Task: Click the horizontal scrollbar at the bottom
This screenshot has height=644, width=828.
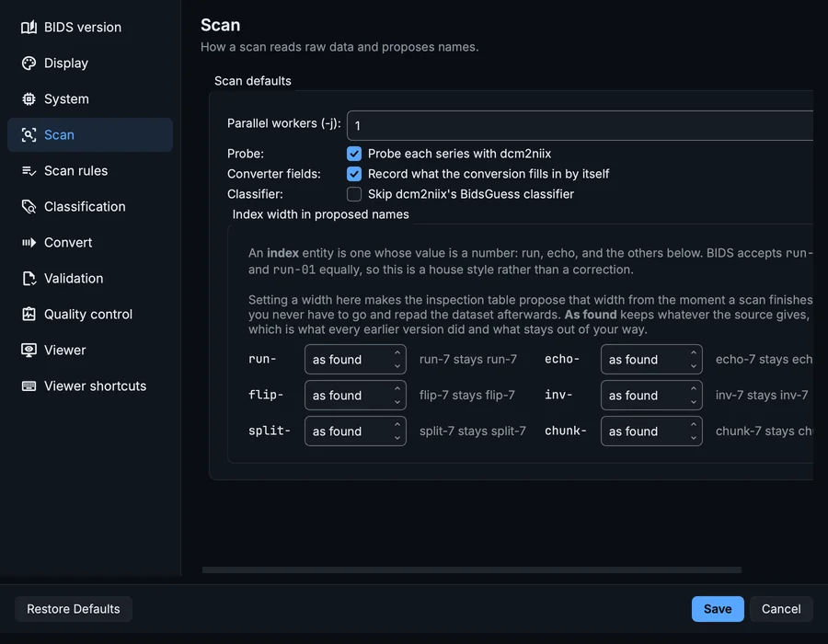Action: pos(472,569)
